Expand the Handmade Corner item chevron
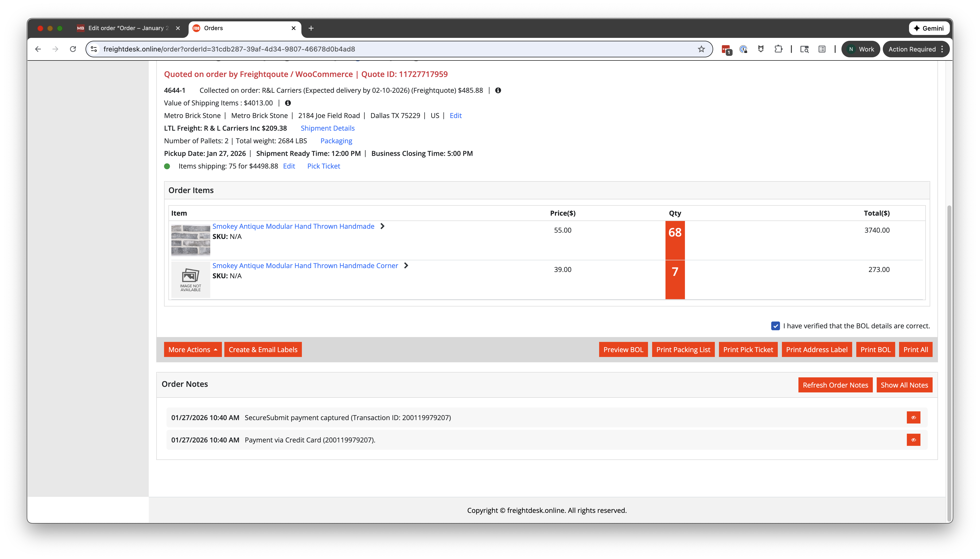 pyautogui.click(x=406, y=265)
